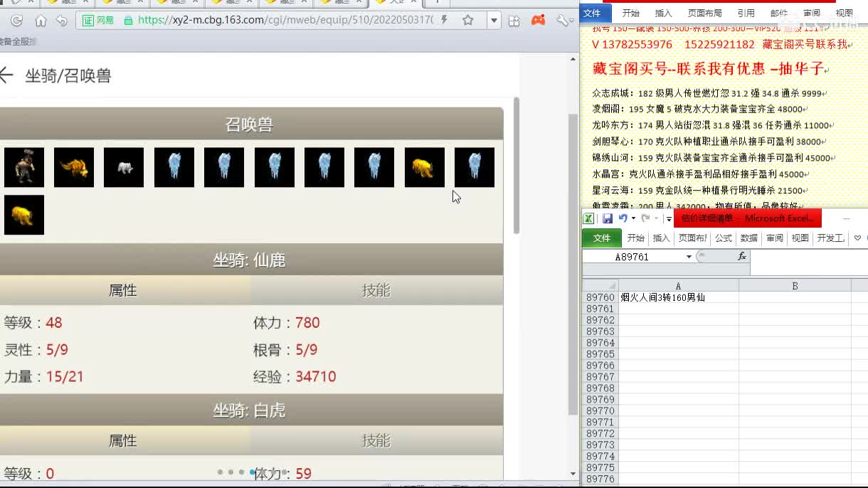Click the 坐骑: 白虎 section header
The width and height of the screenshot is (868, 488).
pyautogui.click(x=250, y=410)
